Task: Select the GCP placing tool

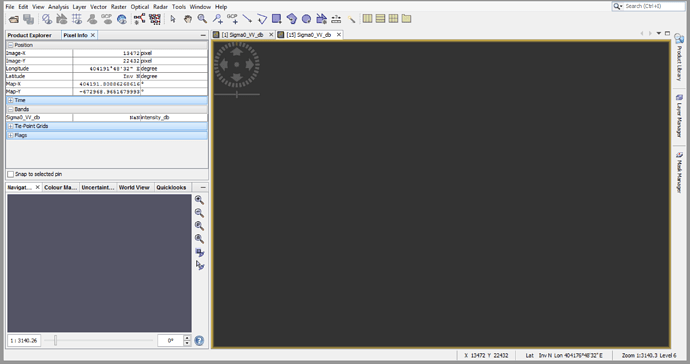Action: click(232, 18)
